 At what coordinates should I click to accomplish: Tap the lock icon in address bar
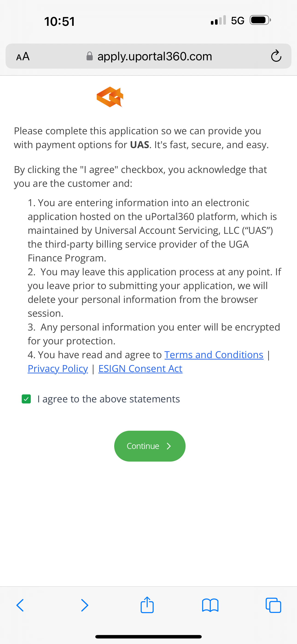point(90,56)
